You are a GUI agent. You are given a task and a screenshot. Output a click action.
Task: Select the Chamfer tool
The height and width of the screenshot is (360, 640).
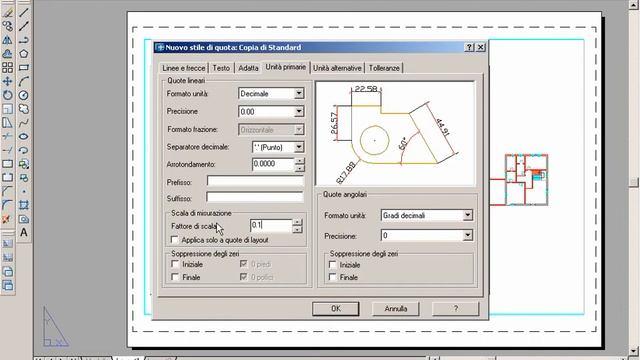coord(7,191)
